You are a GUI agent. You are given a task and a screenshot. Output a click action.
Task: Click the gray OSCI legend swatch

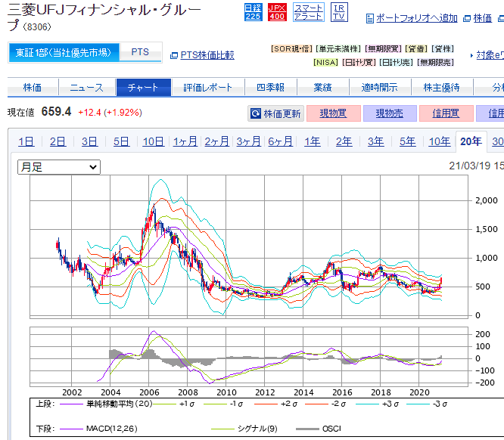tap(307, 429)
